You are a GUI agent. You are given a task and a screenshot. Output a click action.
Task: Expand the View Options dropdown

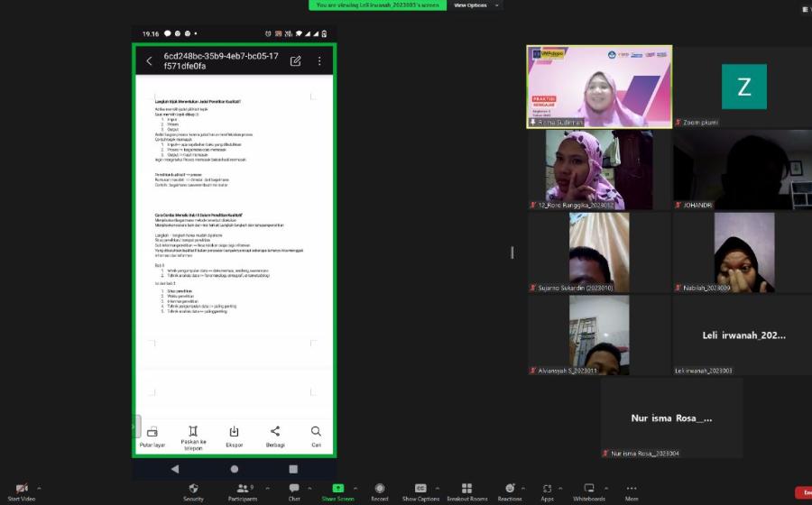474,5
